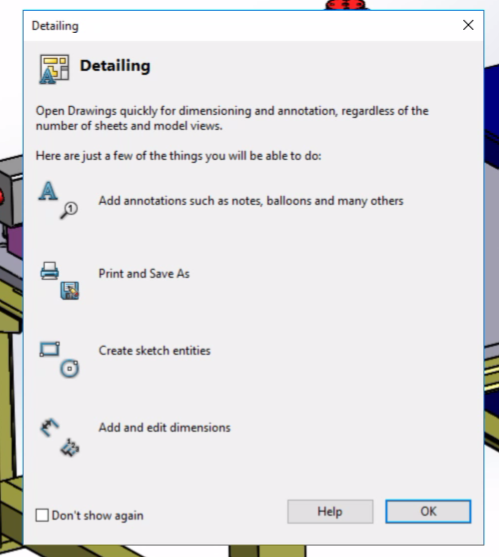Open Help for Detailing mode
This screenshot has height=557, width=499.
pos(330,512)
